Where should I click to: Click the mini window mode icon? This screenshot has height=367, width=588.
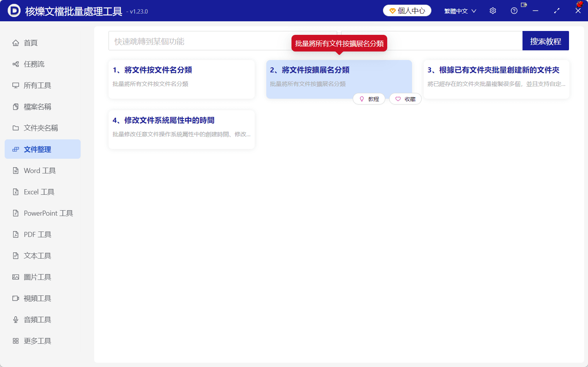click(x=524, y=5)
